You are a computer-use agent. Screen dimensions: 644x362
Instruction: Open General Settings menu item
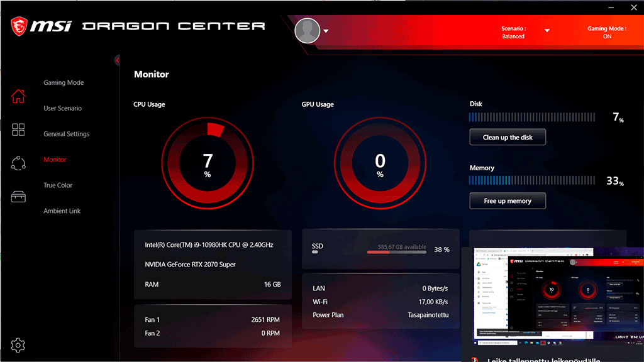pos(67,134)
